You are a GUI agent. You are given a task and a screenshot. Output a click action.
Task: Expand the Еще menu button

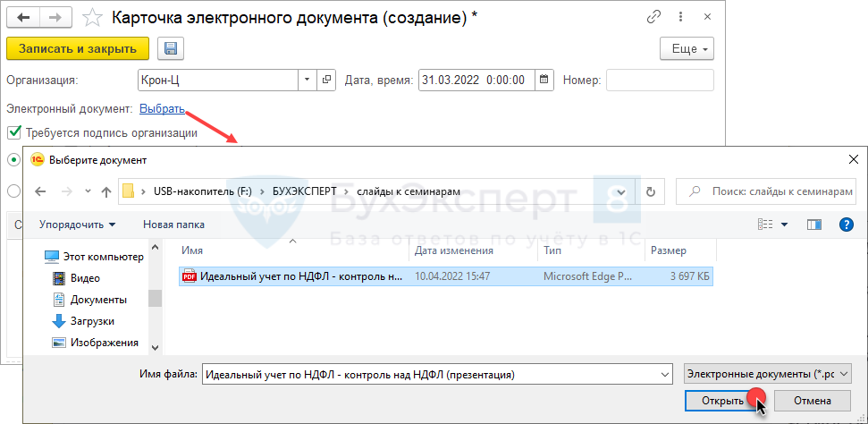click(x=687, y=49)
